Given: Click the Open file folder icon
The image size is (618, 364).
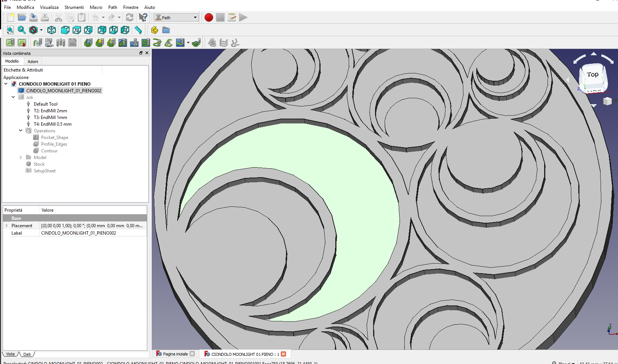Looking at the screenshot, I should point(22,17).
